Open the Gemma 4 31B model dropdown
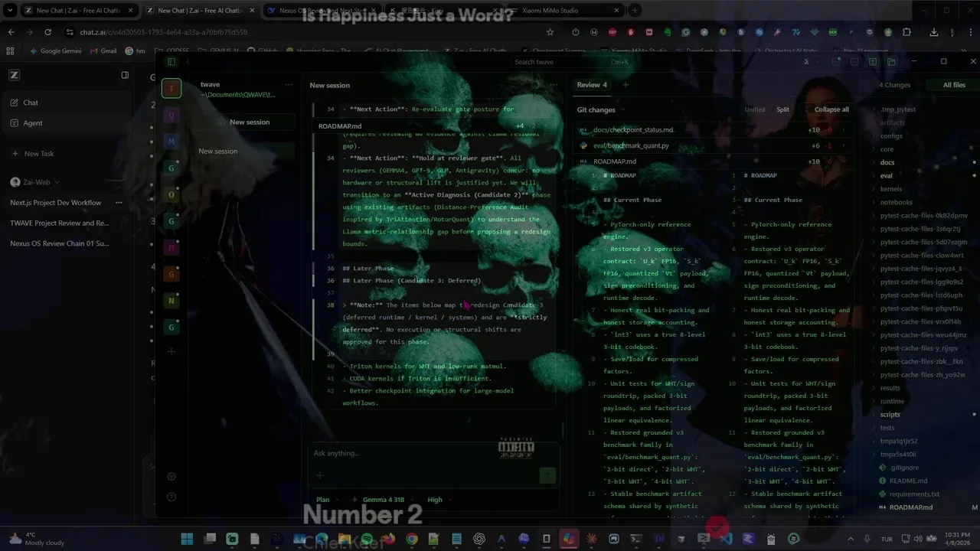Screen dimensions: 980x551 [384, 500]
